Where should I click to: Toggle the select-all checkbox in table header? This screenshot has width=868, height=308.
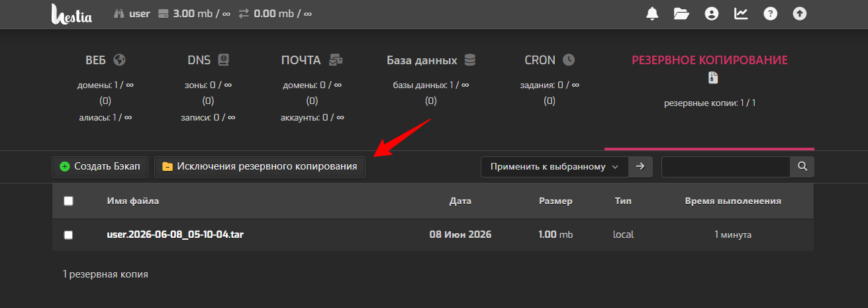[68, 201]
